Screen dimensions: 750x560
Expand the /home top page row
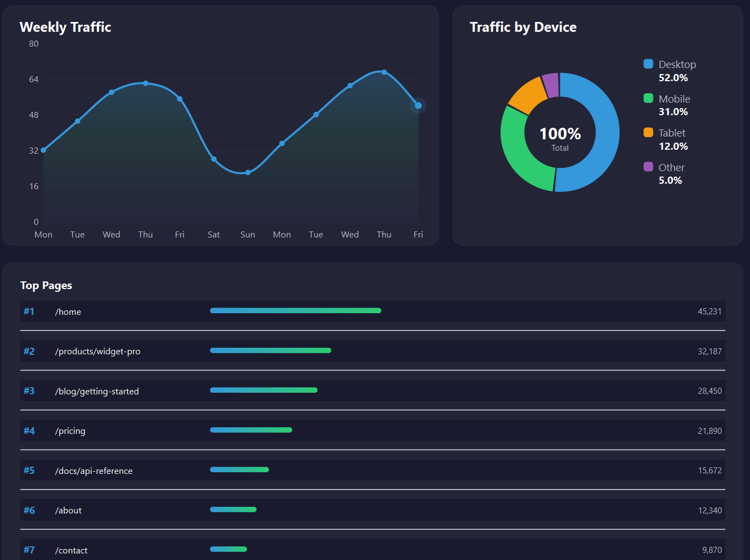coord(373,311)
